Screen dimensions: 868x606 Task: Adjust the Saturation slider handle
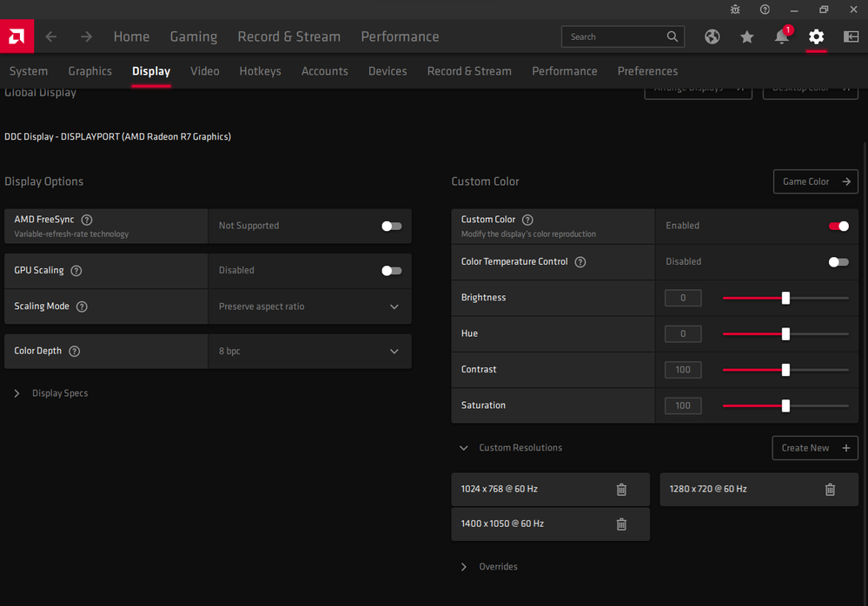785,405
